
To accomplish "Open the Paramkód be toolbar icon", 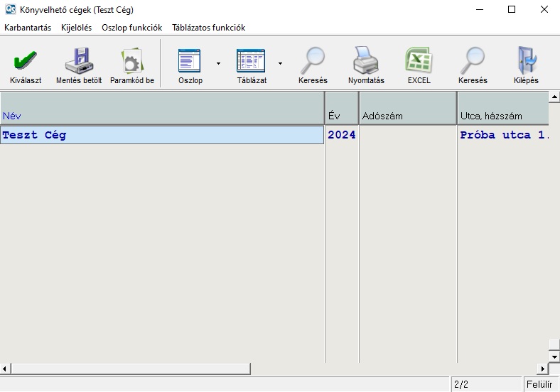I will 131,62.
